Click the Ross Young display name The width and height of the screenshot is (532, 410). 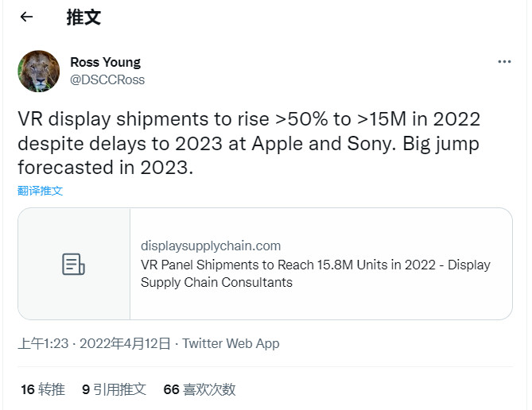click(105, 62)
